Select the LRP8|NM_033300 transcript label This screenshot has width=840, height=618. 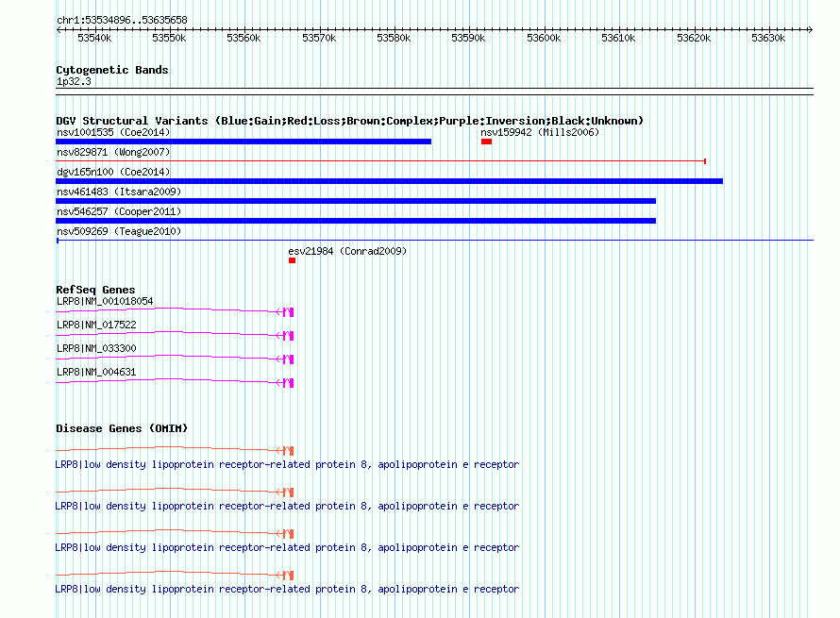click(x=96, y=349)
